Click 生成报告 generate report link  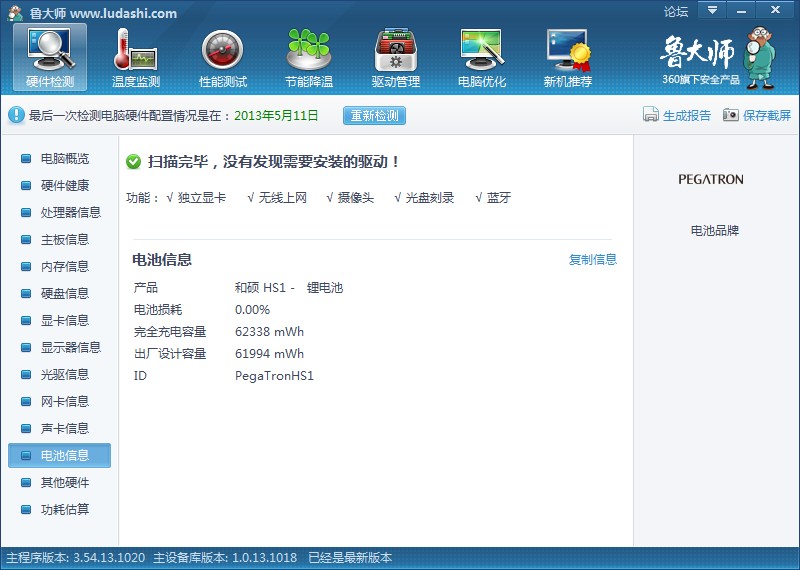[687, 115]
